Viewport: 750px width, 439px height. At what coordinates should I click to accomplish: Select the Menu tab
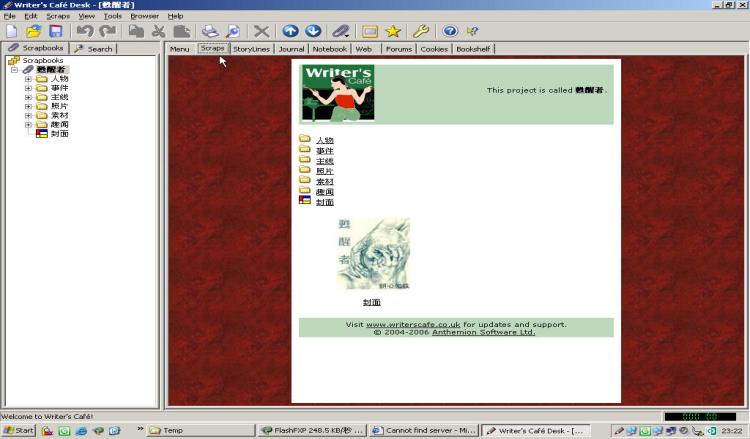(180, 49)
